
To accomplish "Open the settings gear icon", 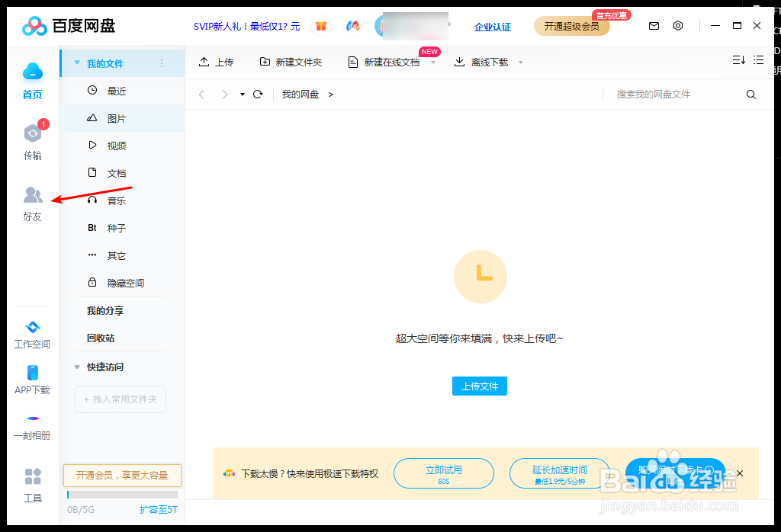I will coord(678,25).
